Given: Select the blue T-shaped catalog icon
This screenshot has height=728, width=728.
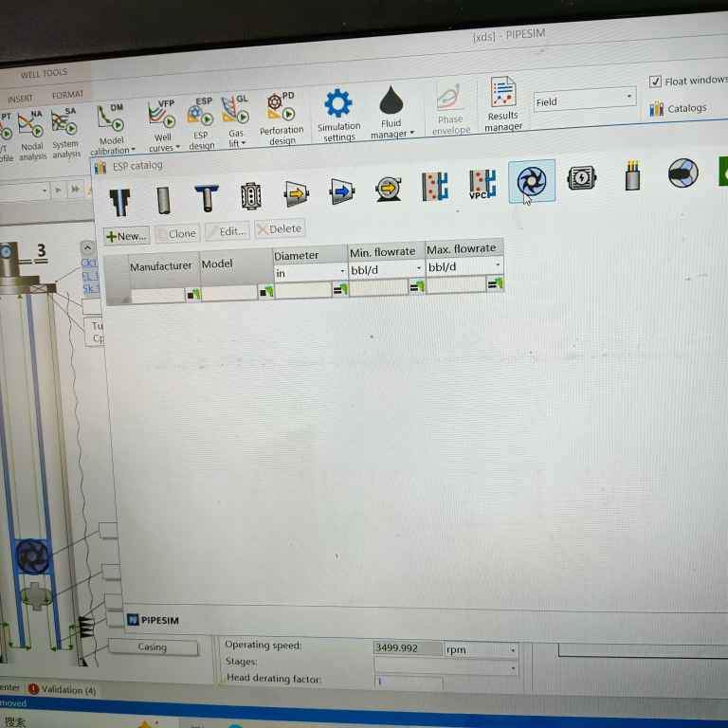Looking at the screenshot, I should coord(206,198).
